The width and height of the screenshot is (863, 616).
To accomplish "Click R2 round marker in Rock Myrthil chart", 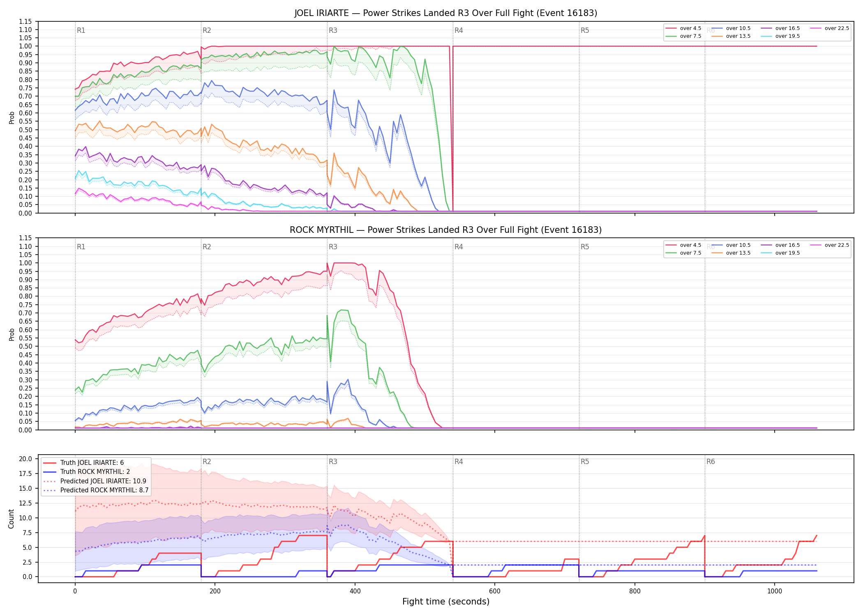I will [207, 247].
